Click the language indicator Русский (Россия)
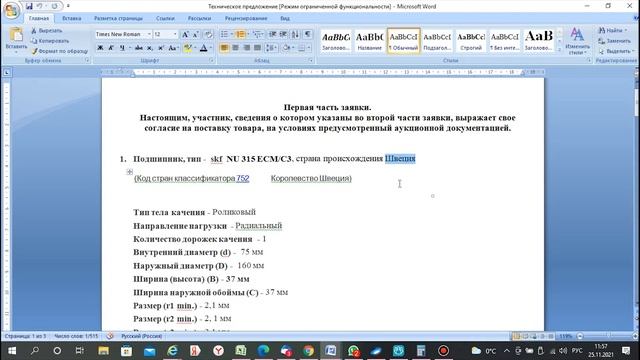This screenshot has width=640, height=360. click(x=142, y=336)
